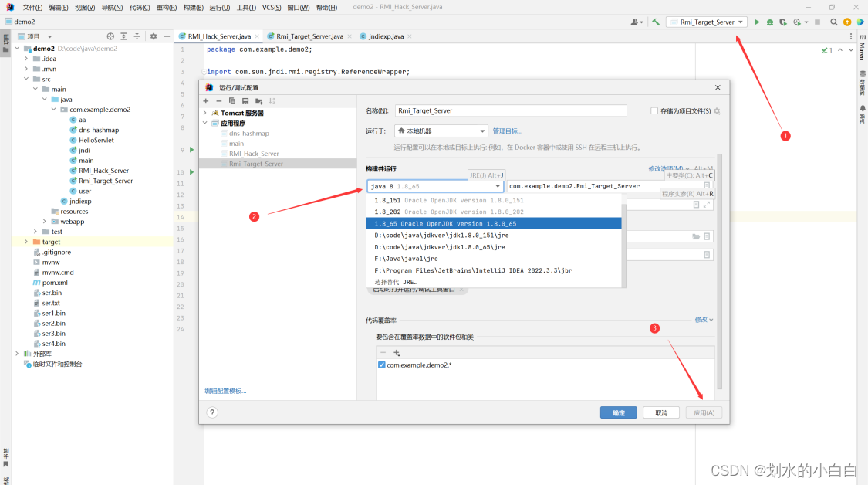Open the Run menu

[x=219, y=7]
